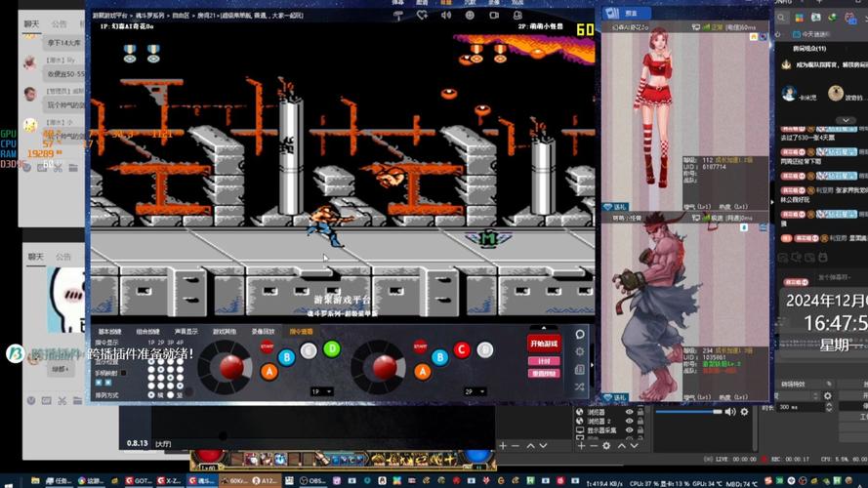Switch to the 组合按键 tab
Screen dimensions: 868x488
click(x=147, y=332)
